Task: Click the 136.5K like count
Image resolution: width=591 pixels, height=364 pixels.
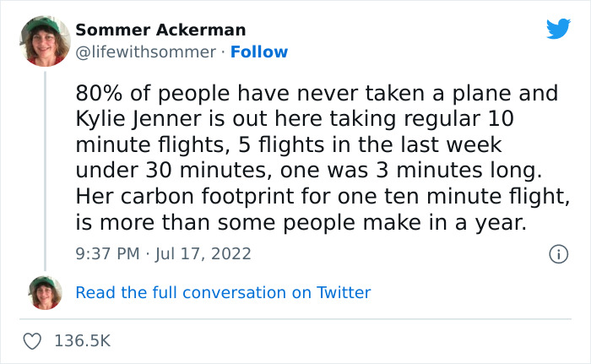Action: pyautogui.click(x=82, y=341)
